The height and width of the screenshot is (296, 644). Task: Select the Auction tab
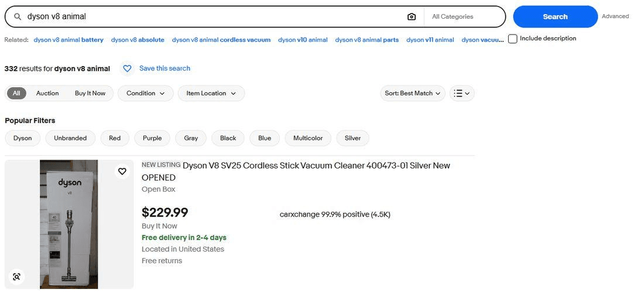tap(47, 93)
